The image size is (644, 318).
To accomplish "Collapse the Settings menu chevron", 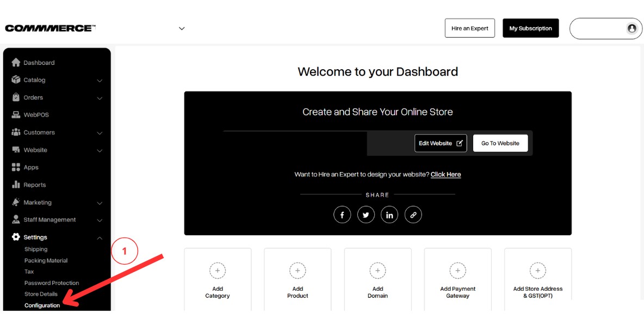I will 100,238.
